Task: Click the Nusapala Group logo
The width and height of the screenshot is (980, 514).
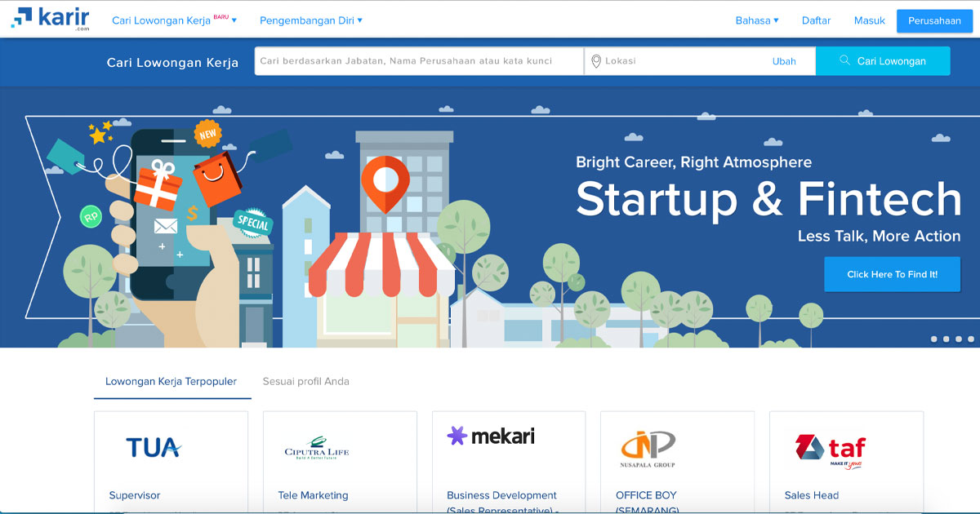Action: [647, 448]
